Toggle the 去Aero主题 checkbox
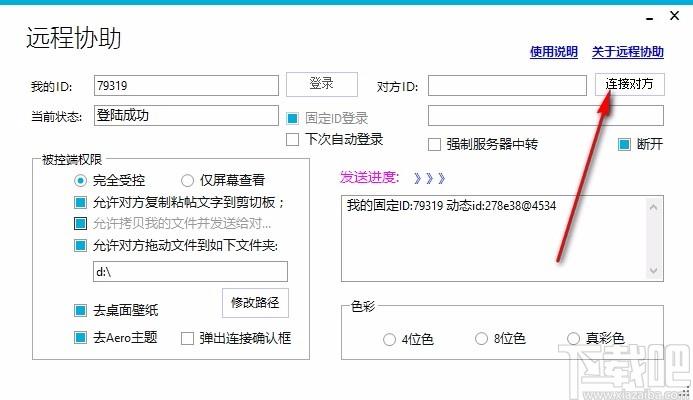The height and width of the screenshot is (400, 693). (x=80, y=338)
